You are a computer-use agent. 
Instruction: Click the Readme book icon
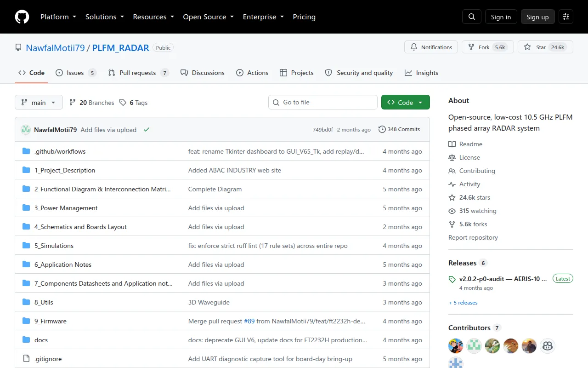pyautogui.click(x=452, y=144)
